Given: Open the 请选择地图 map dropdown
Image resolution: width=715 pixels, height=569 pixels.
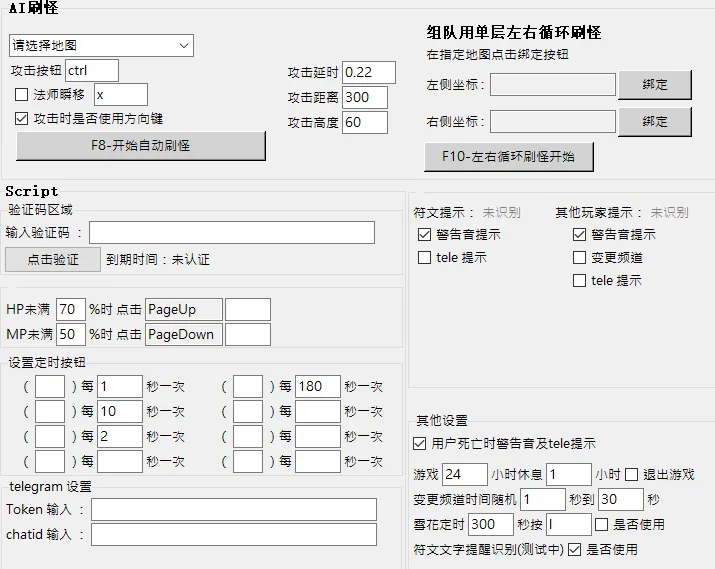Looking at the screenshot, I should pos(101,45).
